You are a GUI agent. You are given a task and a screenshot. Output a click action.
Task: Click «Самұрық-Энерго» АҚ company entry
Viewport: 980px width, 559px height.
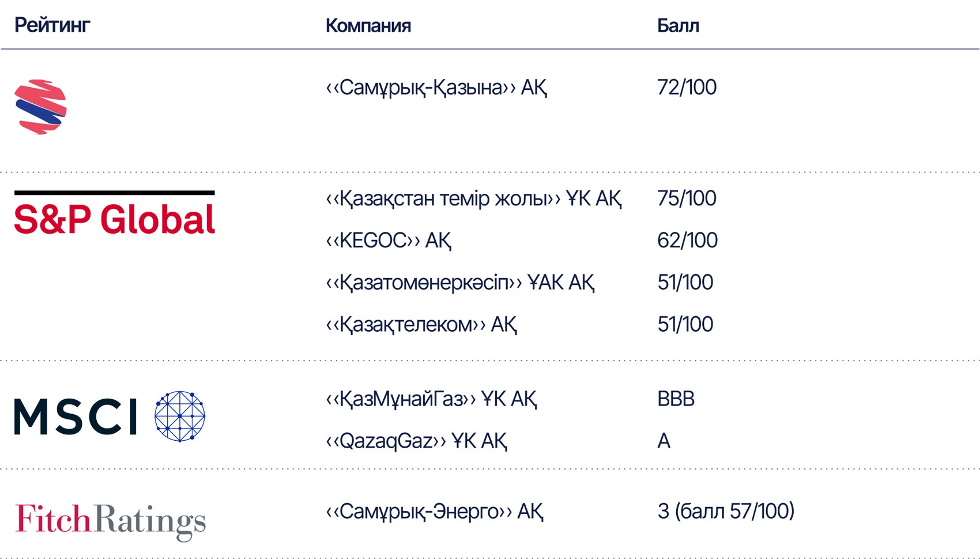click(x=435, y=512)
